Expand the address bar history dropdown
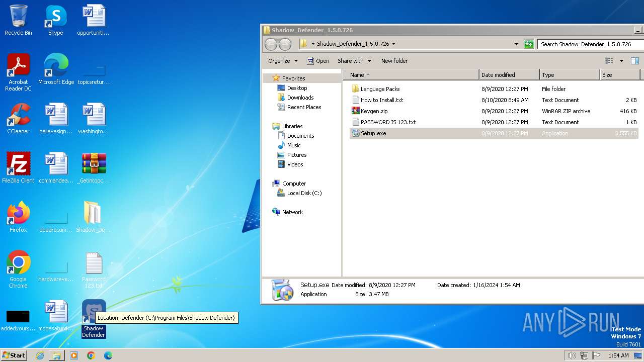 pos(516,44)
